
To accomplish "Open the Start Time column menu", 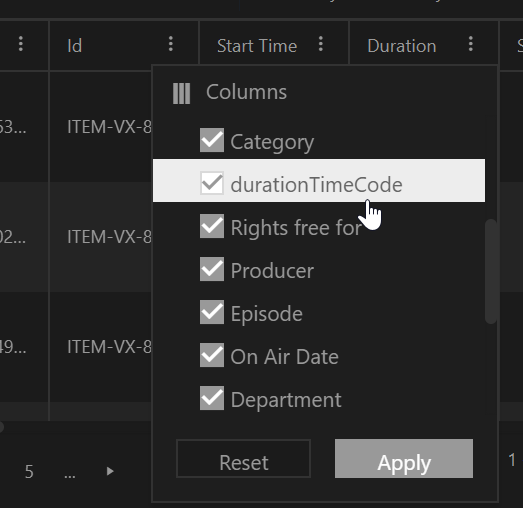I will click(x=321, y=44).
